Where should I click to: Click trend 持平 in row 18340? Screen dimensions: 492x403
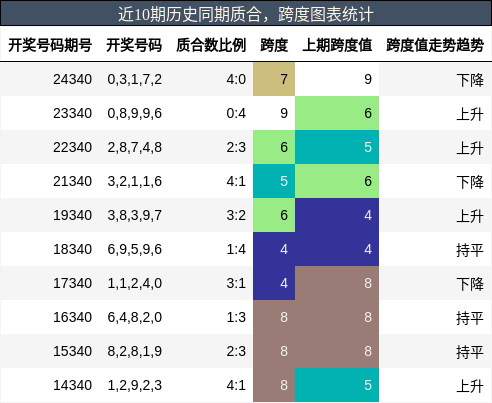pos(470,250)
